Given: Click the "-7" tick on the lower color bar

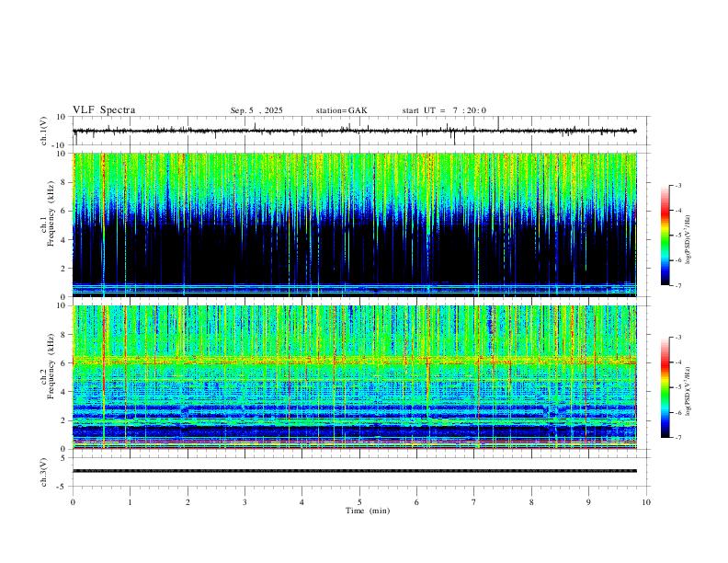Looking at the screenshot, I should (x=677, y=438).
